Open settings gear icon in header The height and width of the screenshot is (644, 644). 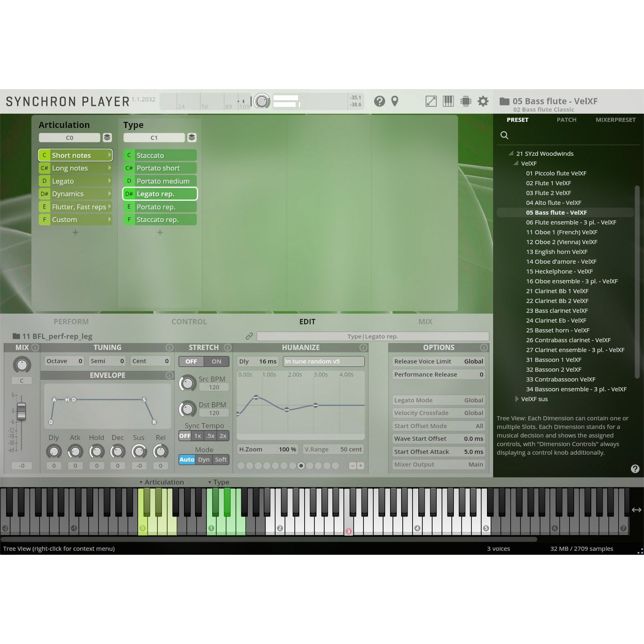483,101
